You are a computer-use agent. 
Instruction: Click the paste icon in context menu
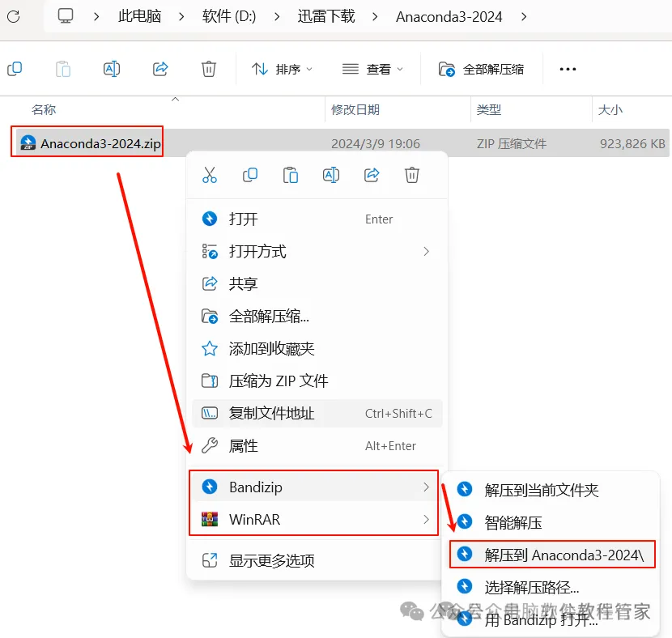(x=291, y=175)
